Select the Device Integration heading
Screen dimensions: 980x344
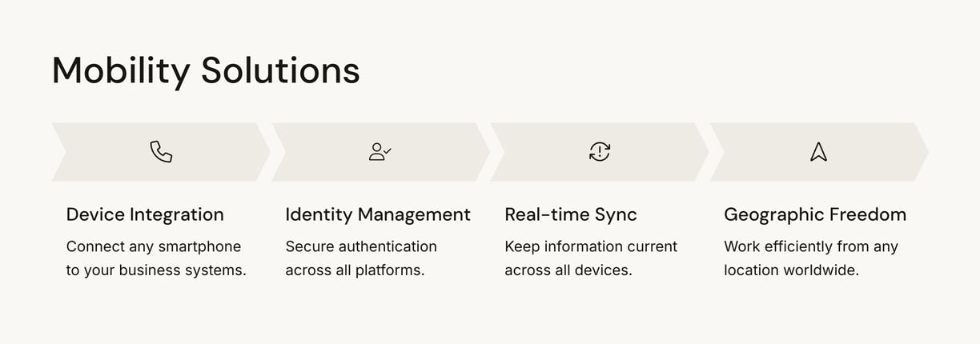coord(145,214)
